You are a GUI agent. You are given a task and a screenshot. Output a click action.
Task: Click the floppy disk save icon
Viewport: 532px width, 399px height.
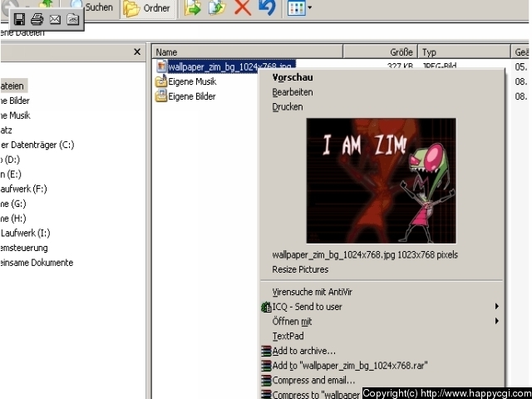tap(19, 19)
